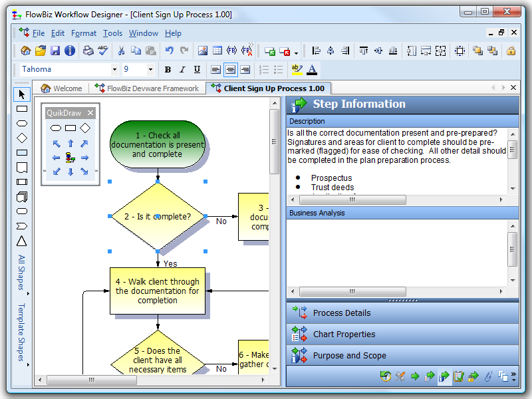This screenshot has width=532, height=399.
Task: Open the Tahoma font name dropdown
Action: click(x=114, y=70)
